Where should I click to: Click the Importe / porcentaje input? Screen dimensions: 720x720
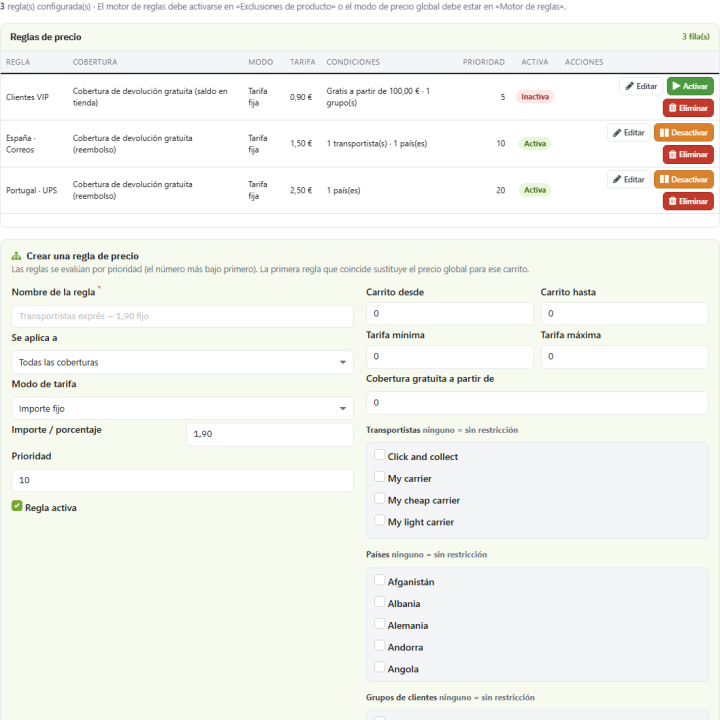pos(270,434)
